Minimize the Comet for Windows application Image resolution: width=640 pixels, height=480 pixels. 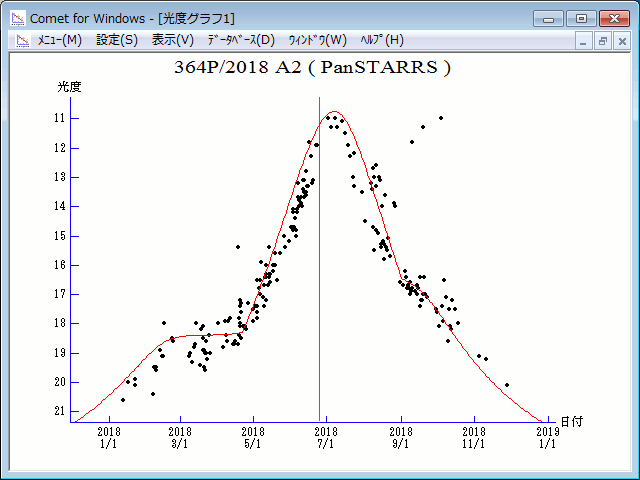548,18
